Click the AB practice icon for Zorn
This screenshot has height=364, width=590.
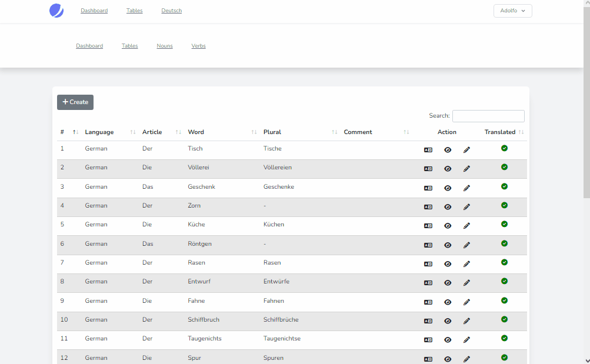coord(428,207)
